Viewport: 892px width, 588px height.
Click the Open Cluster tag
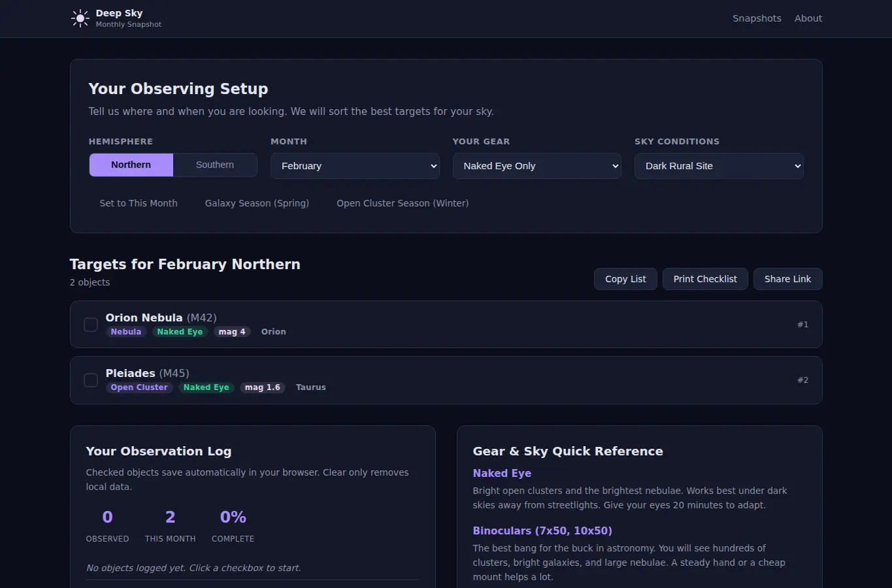139,387
